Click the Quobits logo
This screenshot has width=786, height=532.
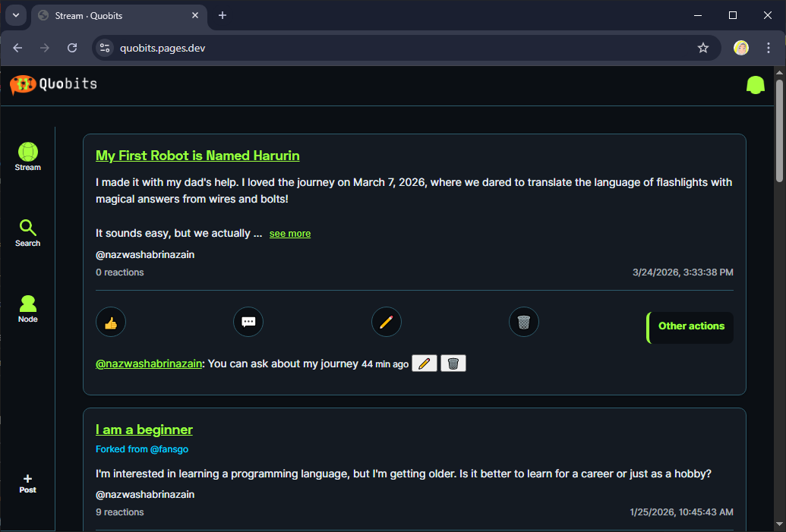click(53, 84)
